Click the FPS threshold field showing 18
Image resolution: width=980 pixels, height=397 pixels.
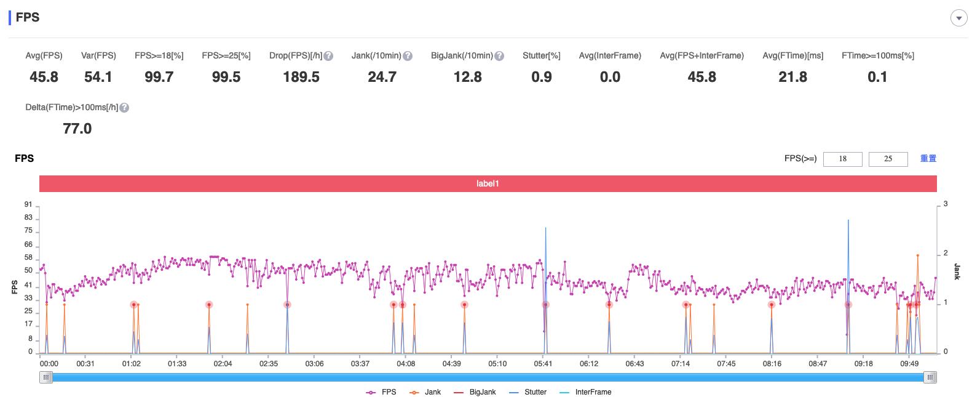point(842,159)
